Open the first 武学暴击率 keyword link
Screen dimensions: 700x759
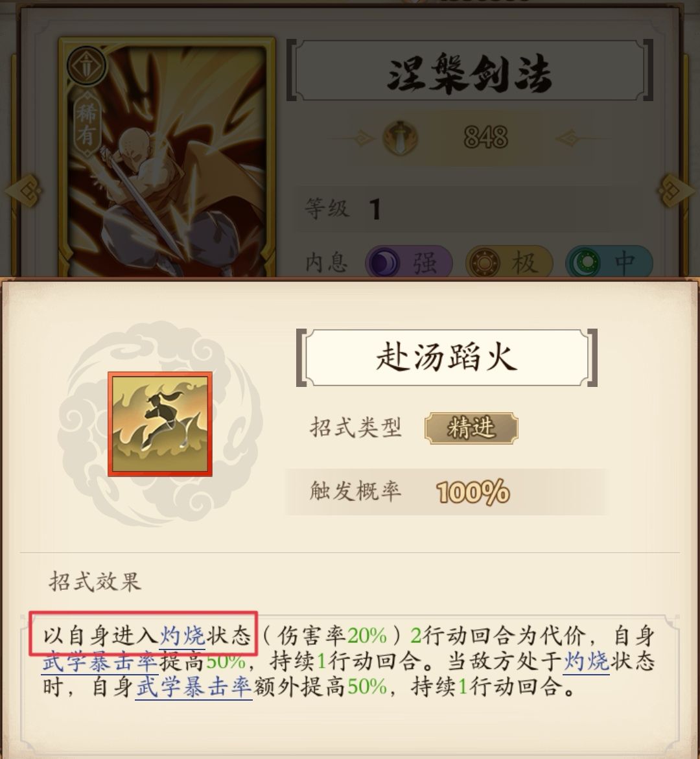[x=100, y=662]
